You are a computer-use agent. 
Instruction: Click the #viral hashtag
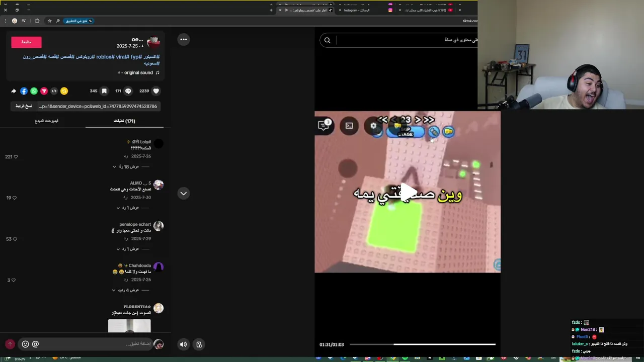(122, 57)
